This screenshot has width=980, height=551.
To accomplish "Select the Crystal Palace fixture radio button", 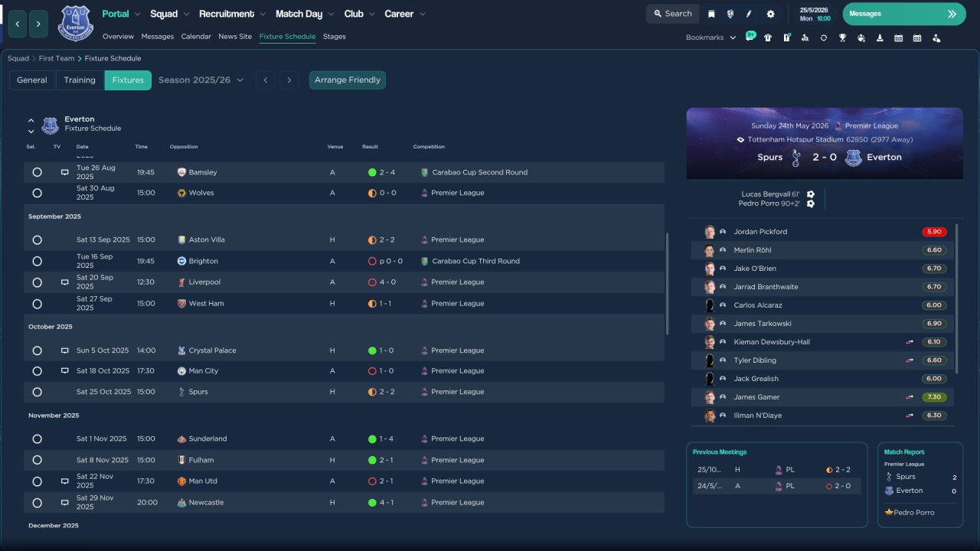I will pyautogui.click(x=37, y=350).
